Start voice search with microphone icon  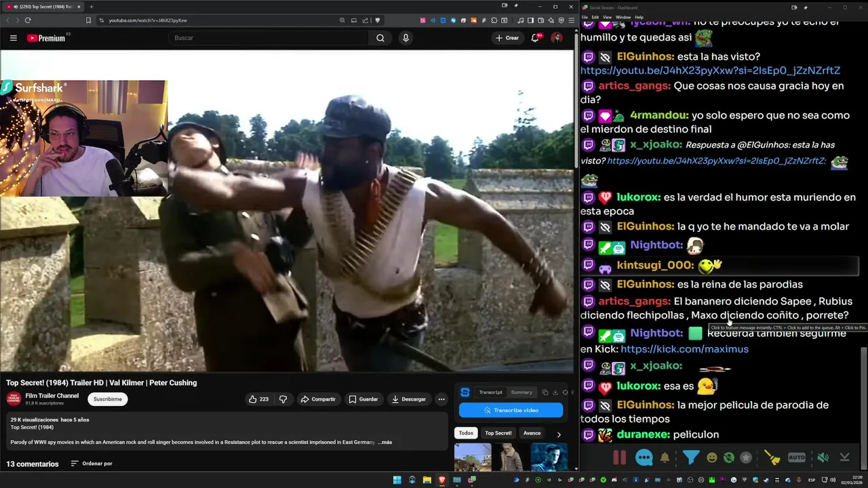(406, 38)
